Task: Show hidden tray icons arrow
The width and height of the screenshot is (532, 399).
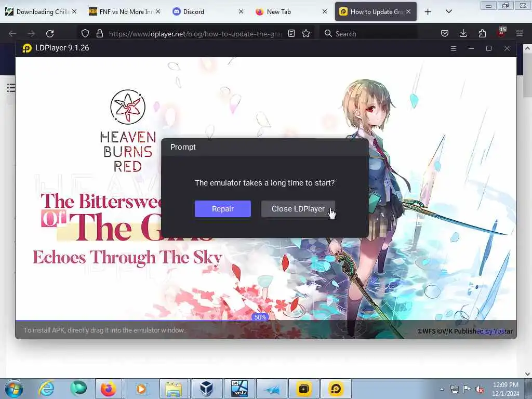Action: (442, 389)
